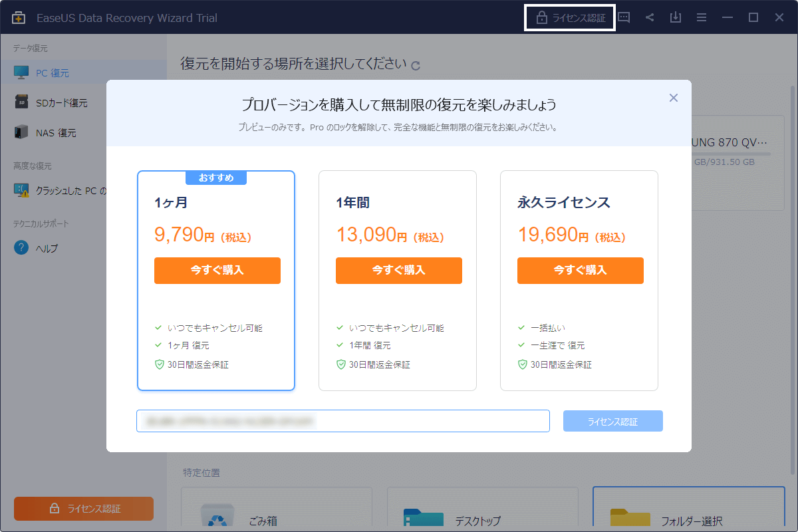This screenshot has height=532, width=798.
Task: Click the desktop folder icon
Action: point(424,519)
